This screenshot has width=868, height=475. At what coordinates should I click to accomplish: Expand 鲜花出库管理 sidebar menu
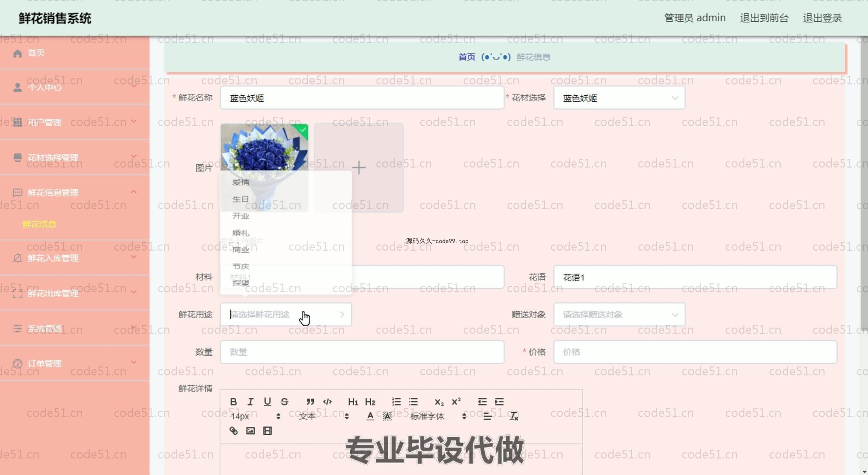point(74,293)
